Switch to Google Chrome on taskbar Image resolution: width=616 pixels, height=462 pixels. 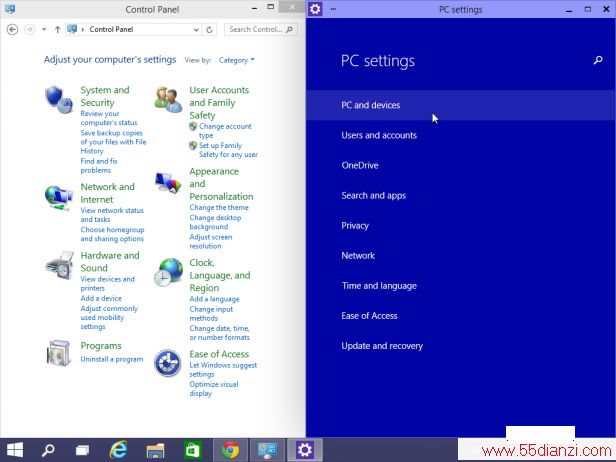[x=231, y=450]
